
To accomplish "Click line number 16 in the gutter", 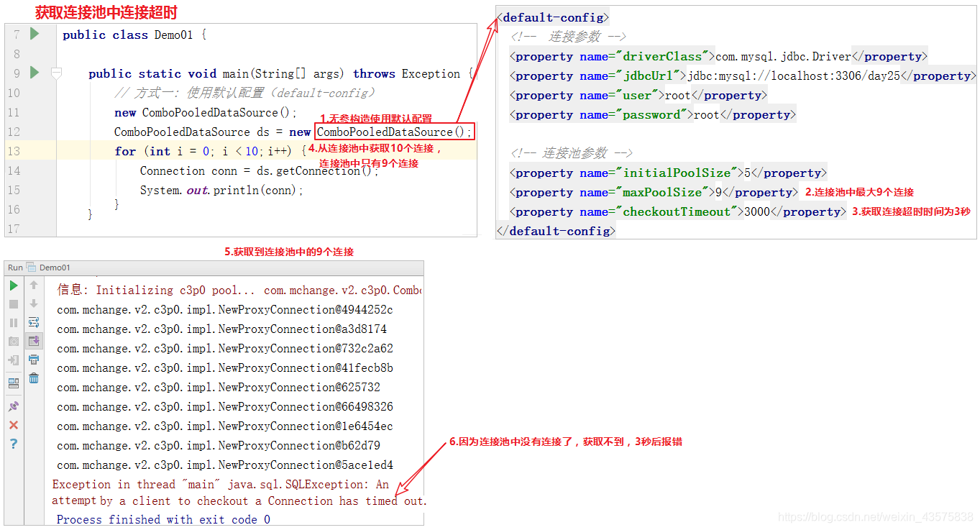I will (14, 209).
